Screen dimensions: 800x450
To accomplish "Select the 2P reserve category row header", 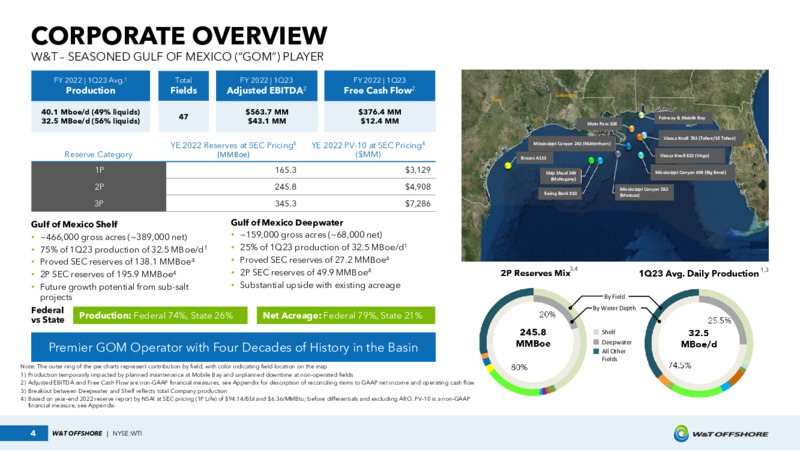I will (x=98, y=187).
